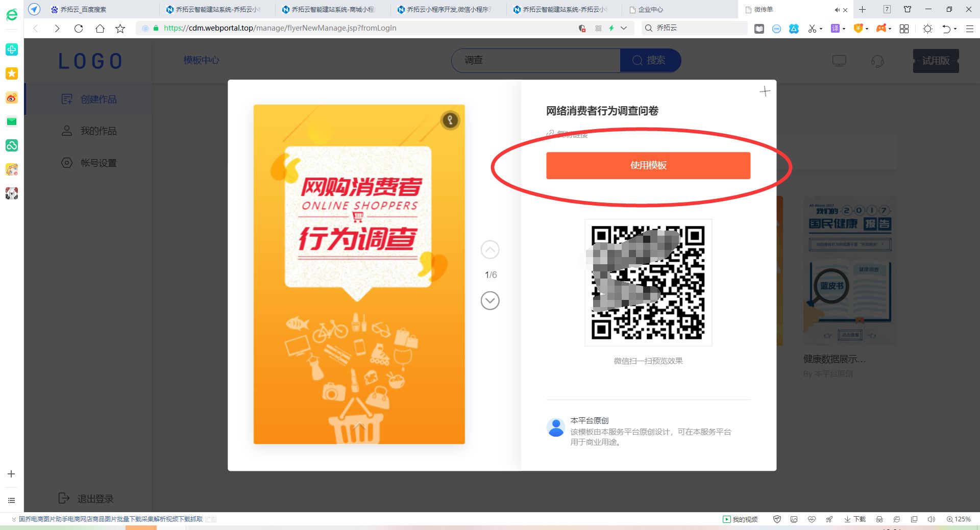Expand the game controller dropdown arrow
Image resolution: width=980 pixels, height=530 pixels.
pos(890,29)
